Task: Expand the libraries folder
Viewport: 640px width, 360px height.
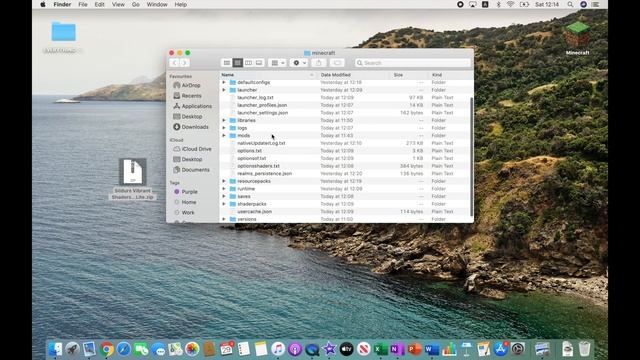Action: (224, 120)
